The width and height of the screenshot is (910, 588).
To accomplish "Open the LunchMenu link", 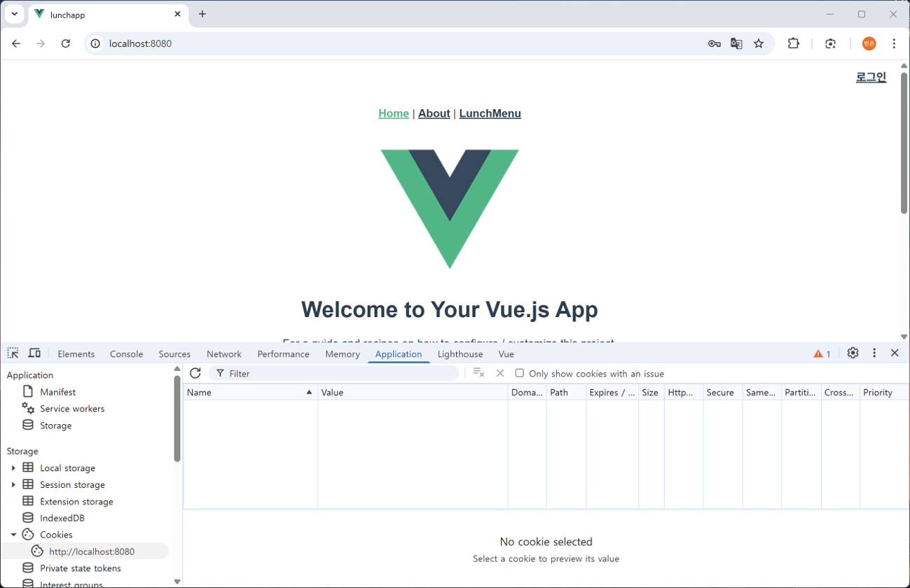I will (x=490, y=113).
